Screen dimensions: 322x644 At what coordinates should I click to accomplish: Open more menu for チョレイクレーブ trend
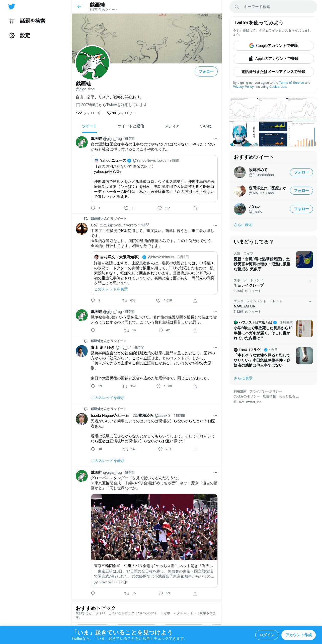pos(310,281)
